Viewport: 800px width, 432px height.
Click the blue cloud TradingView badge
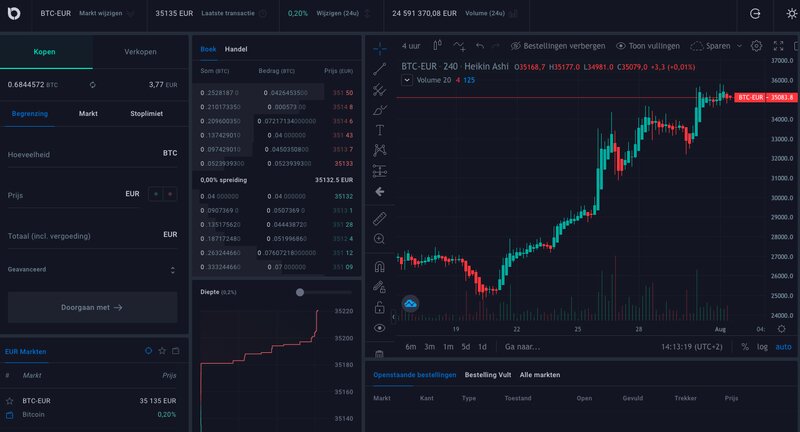(x=410, y=304)
